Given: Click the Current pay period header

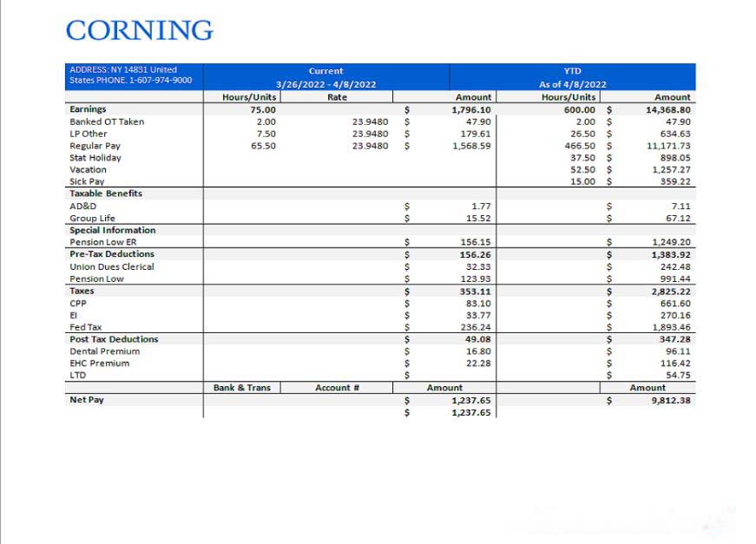Looking at the screenshot, I should click(x=325, y=77).
